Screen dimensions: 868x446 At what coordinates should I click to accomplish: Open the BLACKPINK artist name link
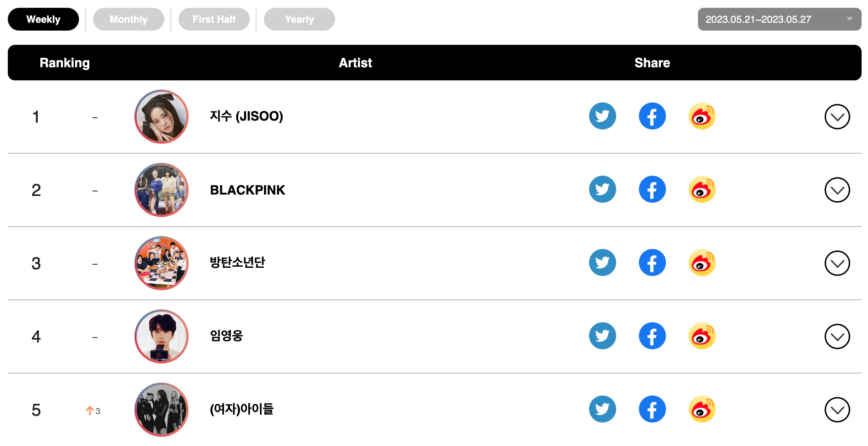point(248,190)
